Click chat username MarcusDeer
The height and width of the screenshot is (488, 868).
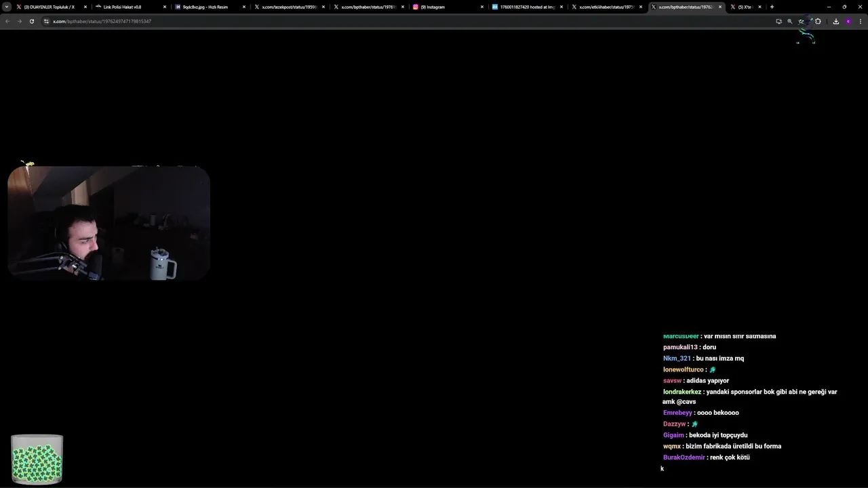[681, 336]
